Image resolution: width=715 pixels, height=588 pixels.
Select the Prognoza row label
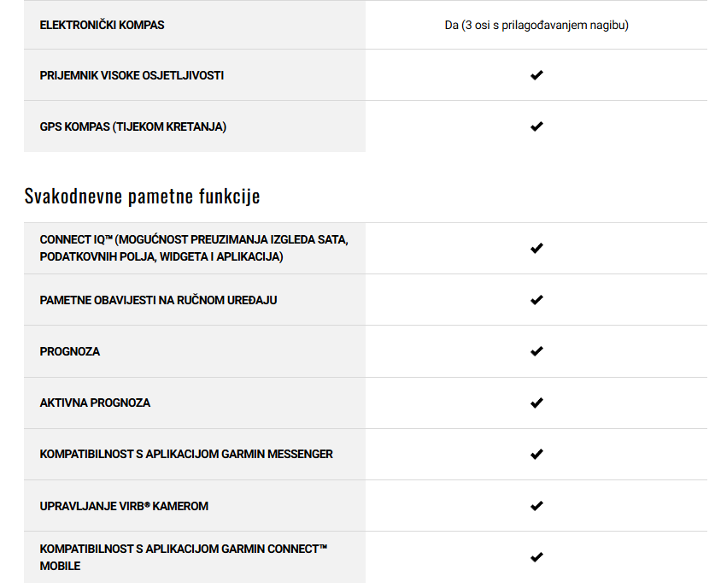click(70, 352)
